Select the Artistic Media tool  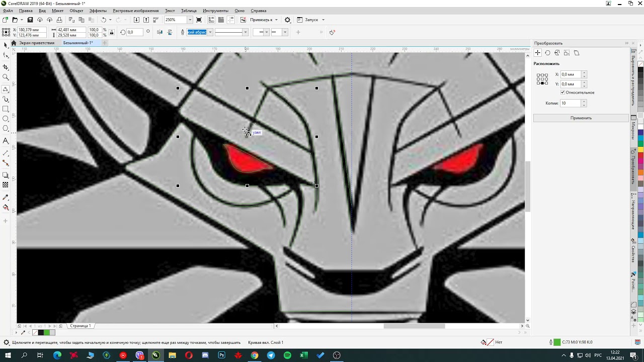[6, 99]
